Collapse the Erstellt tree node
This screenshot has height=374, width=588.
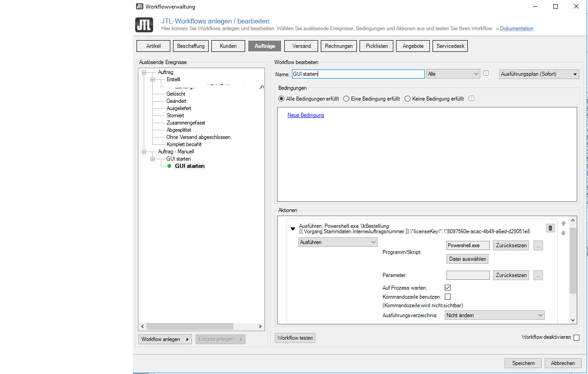coord(153,79)
